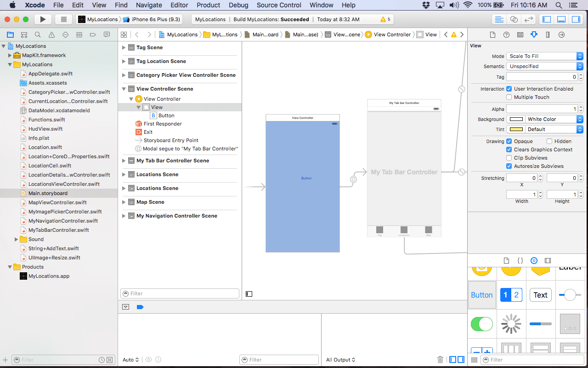Enable the Multiple Touch checkbox

(509, 97)
